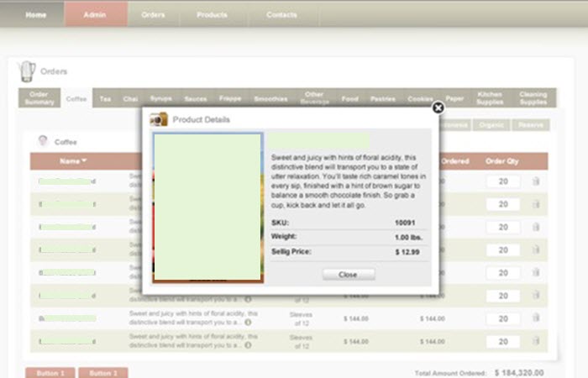This screenshot has width=588, height=378.
Task: Click the Product Details title text
Action: pos(201,119)
